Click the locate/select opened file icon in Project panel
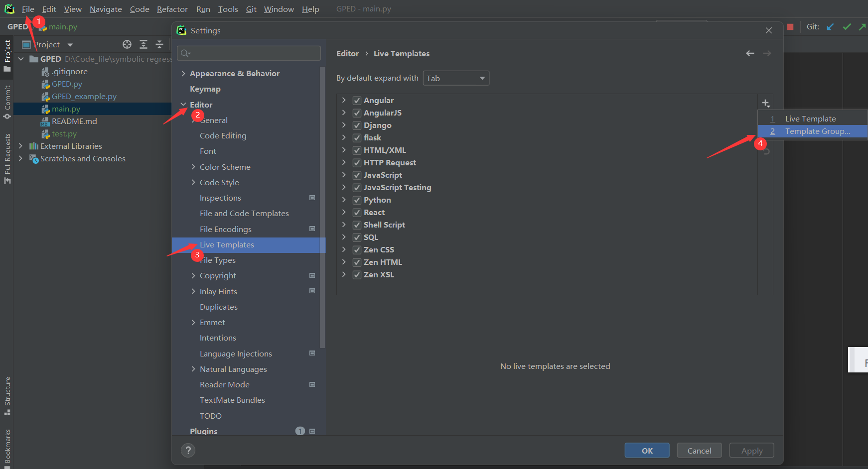 click(x=127, y=44)
